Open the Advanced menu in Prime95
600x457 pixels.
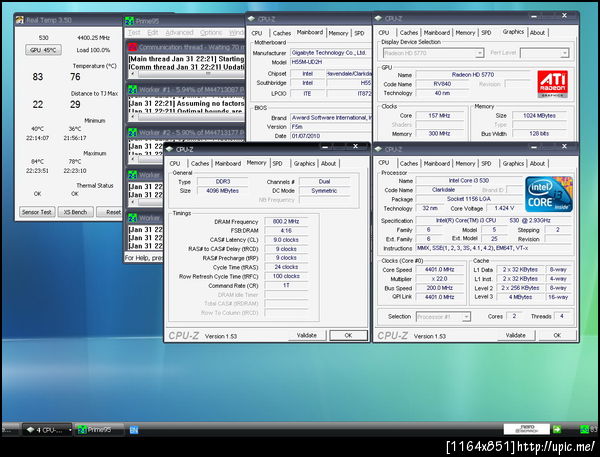pyautogui.click(x=179, y=33)
